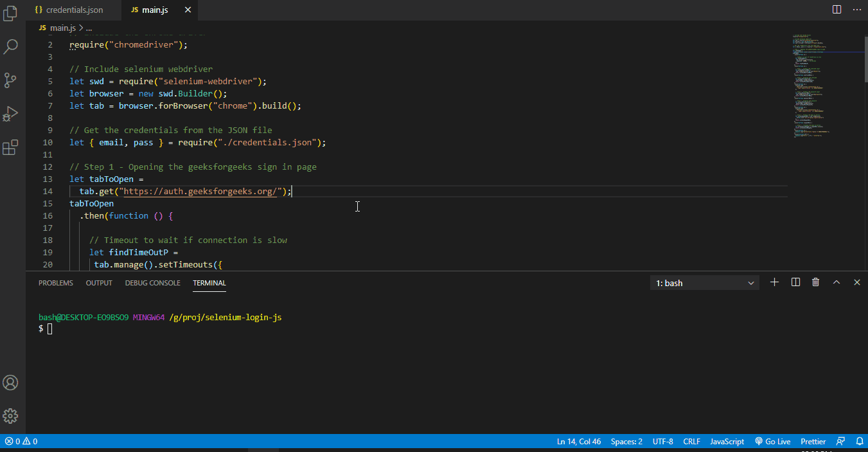Open the Extensions view icon

click(10, 147)
